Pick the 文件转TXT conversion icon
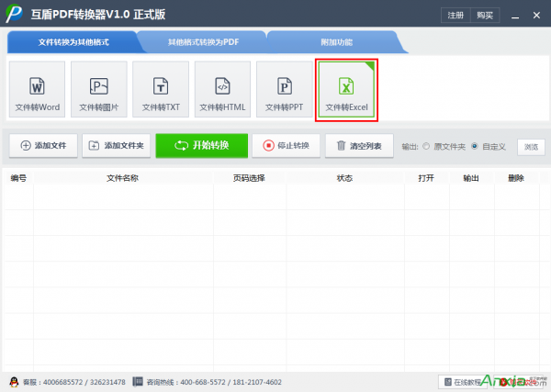 (x=161, y=90)
